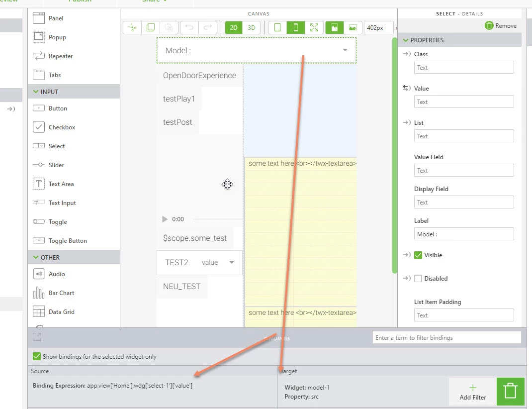This screenshot has height=409, width=532.
Task: Click the Value property text field
Action: point(464,102)
